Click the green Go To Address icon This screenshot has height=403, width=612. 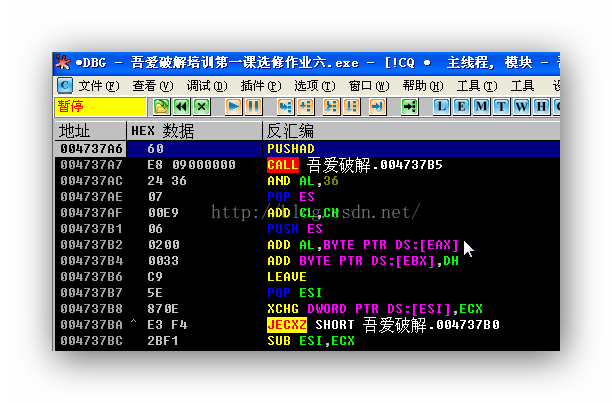(409, 107)
